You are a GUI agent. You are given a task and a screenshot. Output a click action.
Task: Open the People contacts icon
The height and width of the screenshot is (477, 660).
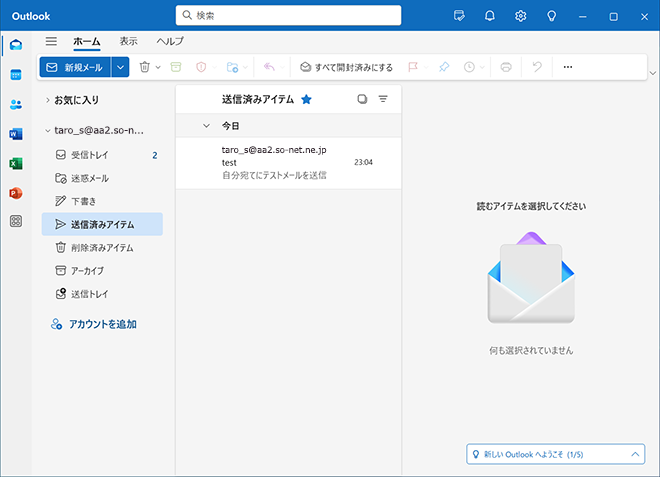(x=16, y=105)
